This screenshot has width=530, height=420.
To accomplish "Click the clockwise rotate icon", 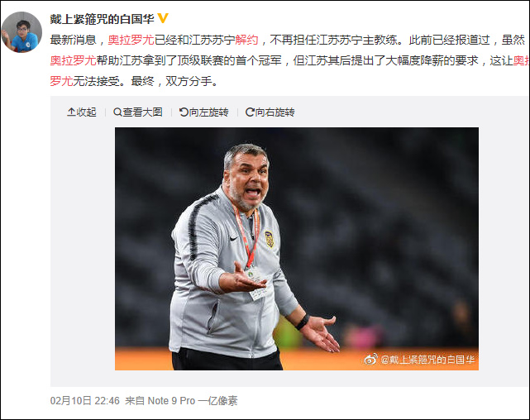I will point(250,112).
